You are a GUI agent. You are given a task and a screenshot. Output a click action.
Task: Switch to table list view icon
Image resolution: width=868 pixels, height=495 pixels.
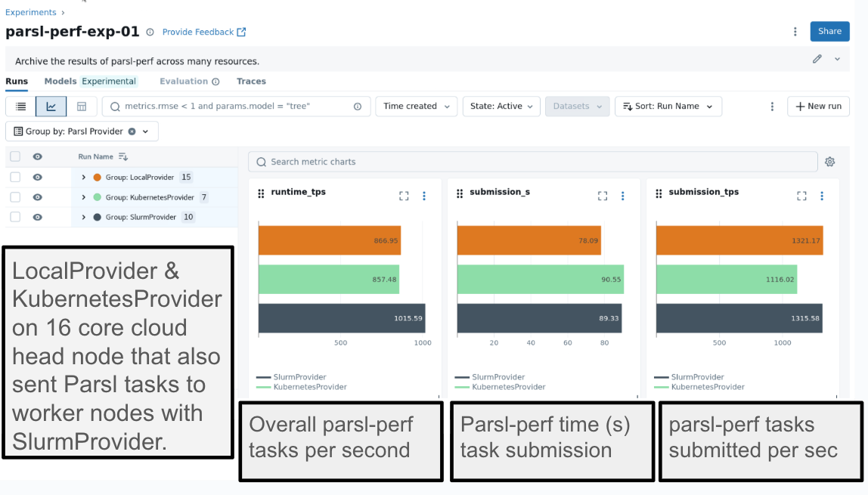click(x=21, y=107)
